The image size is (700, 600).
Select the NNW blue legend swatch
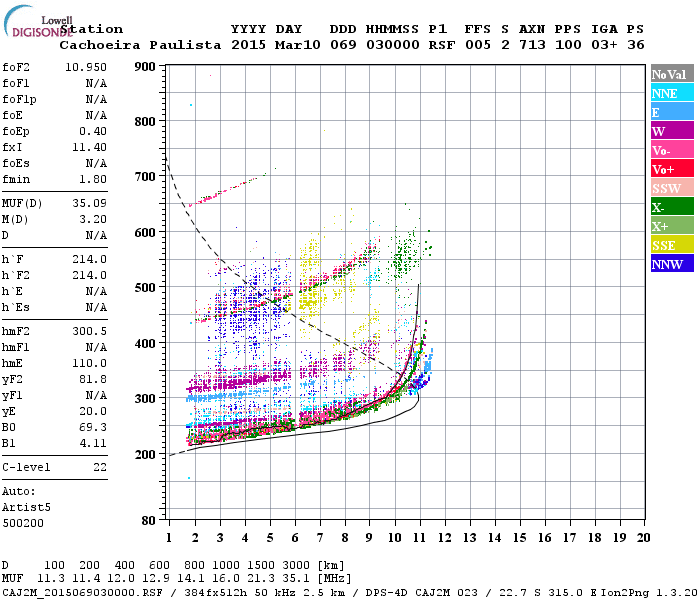coord(672,264)
